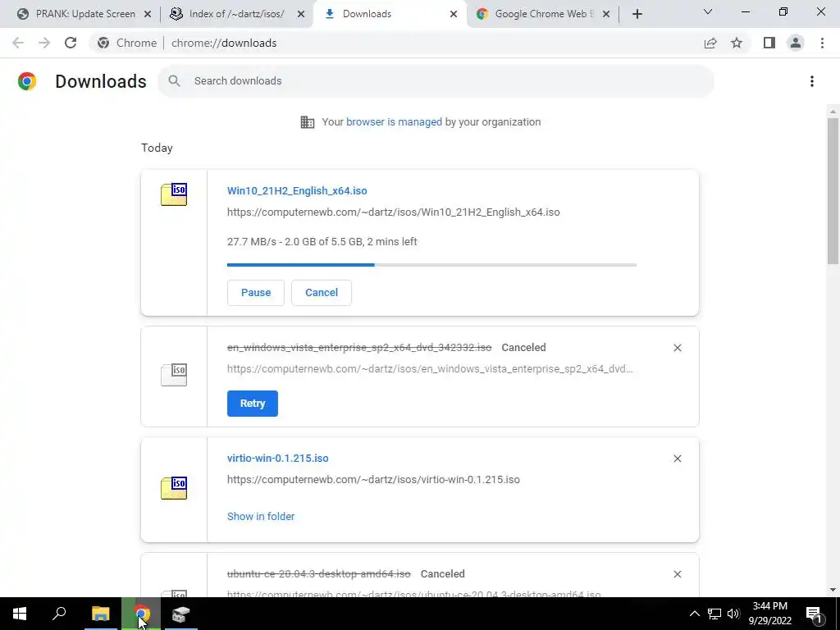Click the search magnifier icon in Search downloads

coord(174,81)
